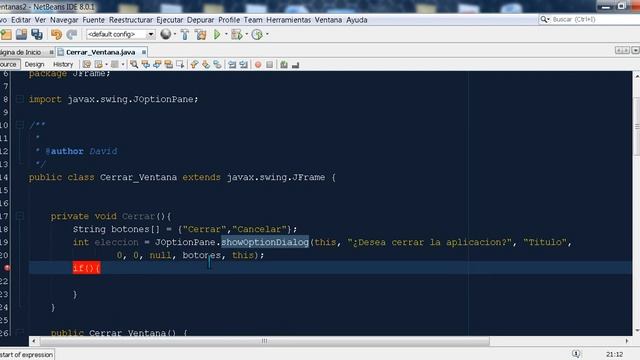Viewport: 640px width, 360px height.
Task: Open the default config combo box
Action: 120,34
